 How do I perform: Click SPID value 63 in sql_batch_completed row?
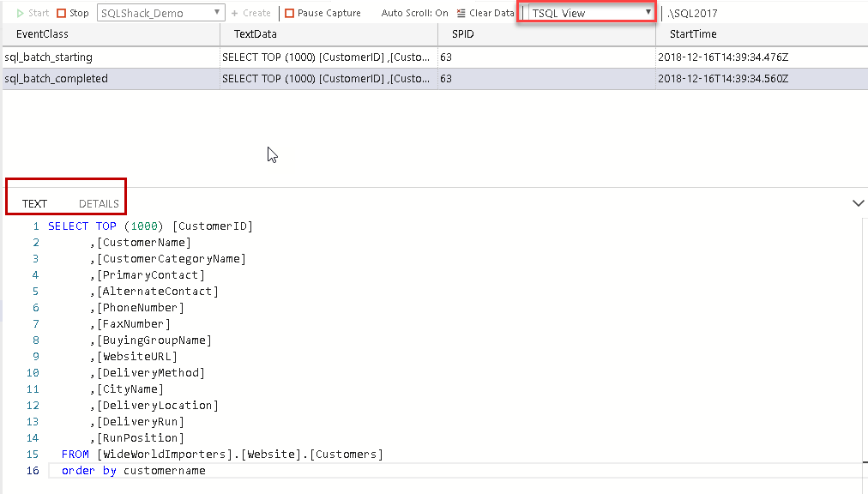(x=446, y=79)
